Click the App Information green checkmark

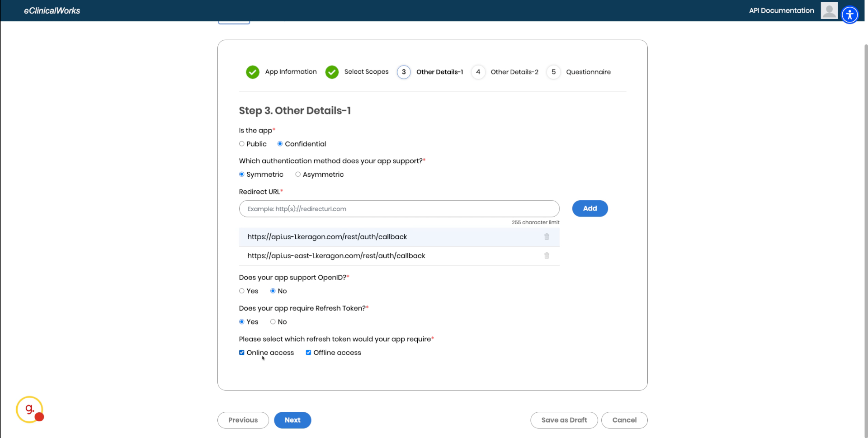(253, 72)
